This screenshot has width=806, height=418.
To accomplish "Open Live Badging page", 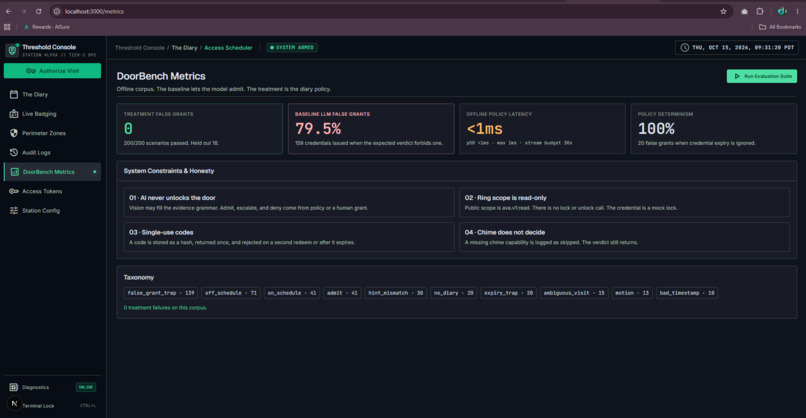I will [x=52, y=114].
